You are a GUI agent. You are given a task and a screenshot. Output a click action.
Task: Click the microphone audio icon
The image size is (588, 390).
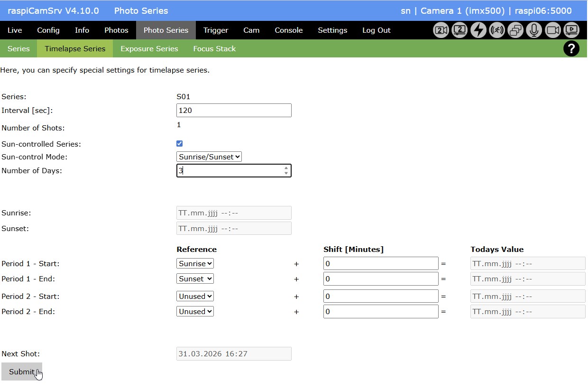[534, 30]
